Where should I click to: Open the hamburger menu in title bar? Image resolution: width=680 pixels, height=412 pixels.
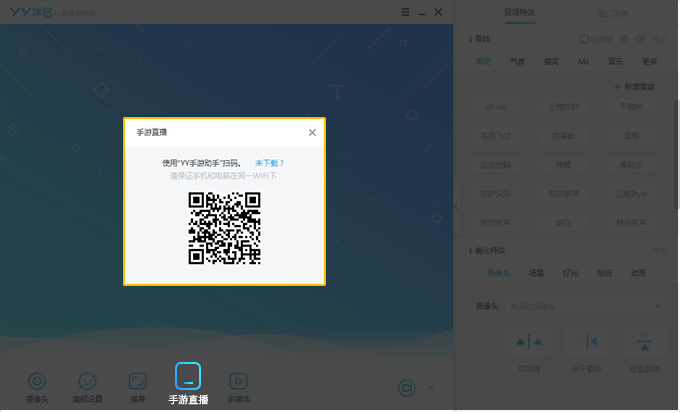click(405, 12)
